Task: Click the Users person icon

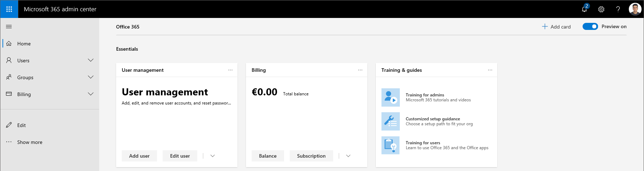Action: (9, 60)
